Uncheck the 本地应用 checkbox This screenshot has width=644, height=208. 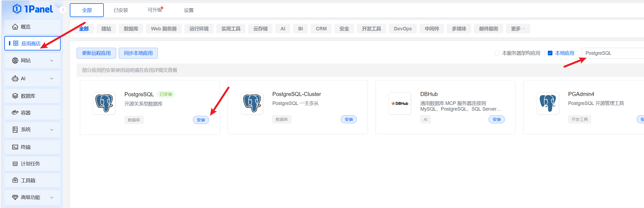(550, 53)
